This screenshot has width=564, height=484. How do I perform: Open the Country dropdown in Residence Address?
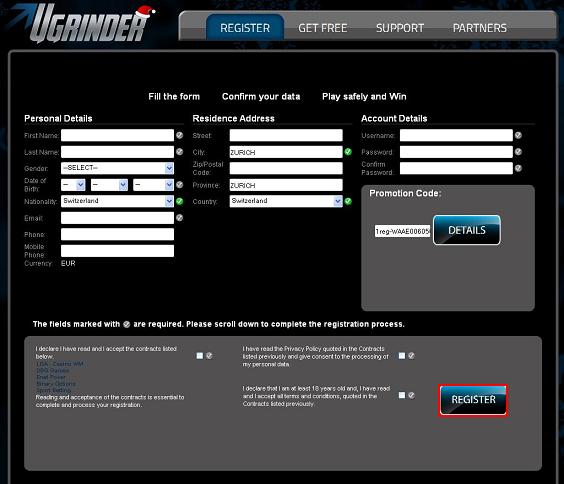coord(286,201)
